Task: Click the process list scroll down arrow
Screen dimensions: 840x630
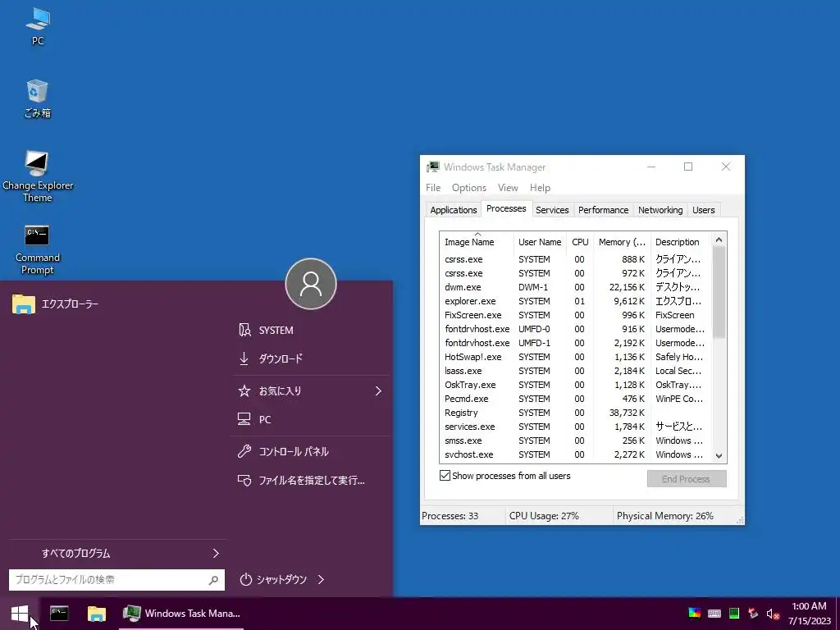Action: (x=719, y=456)
